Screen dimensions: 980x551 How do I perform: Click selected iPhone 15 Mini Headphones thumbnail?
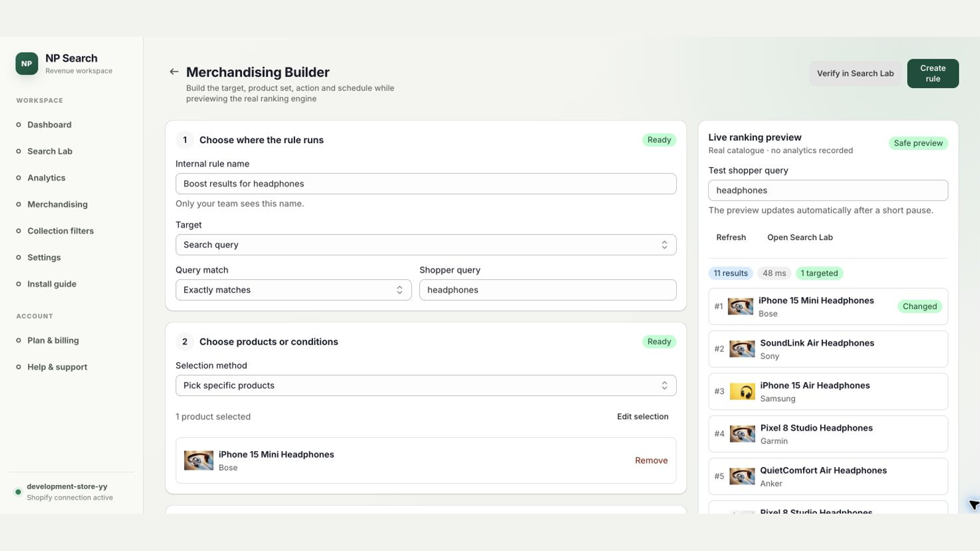pyautogui.click(x=199, y=460)
